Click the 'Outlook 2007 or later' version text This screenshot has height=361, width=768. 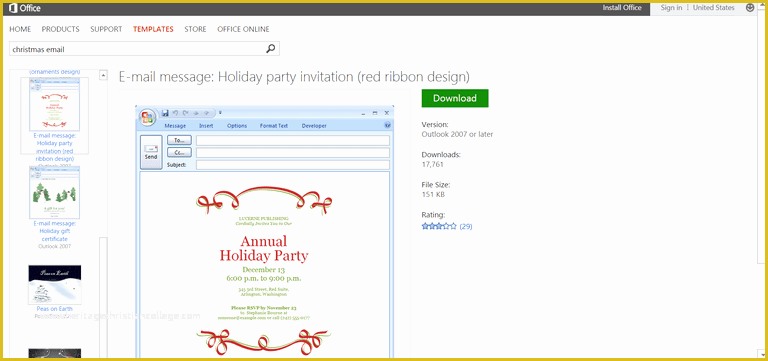tap(457, 134)
